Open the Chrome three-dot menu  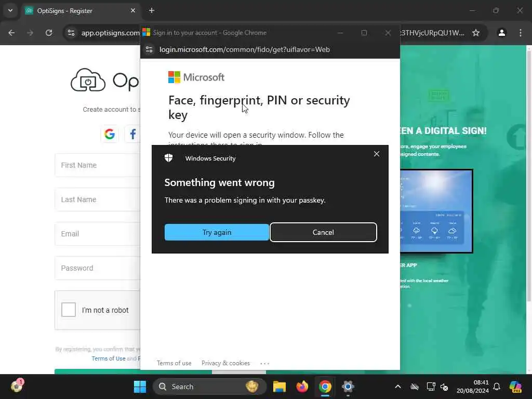click(521, 33)
